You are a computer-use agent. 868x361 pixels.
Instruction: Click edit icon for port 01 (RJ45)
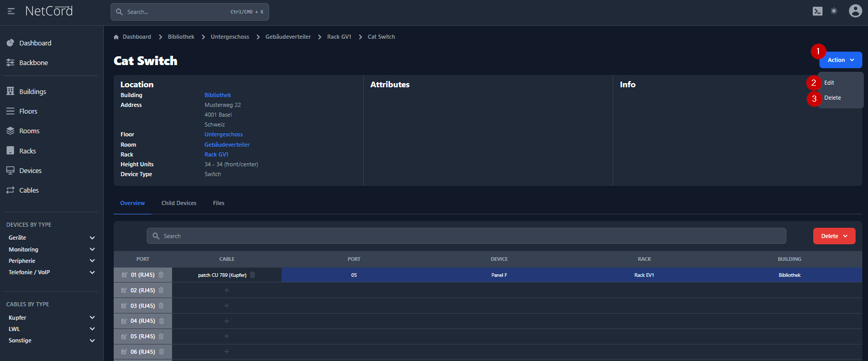tap(124, 275)
